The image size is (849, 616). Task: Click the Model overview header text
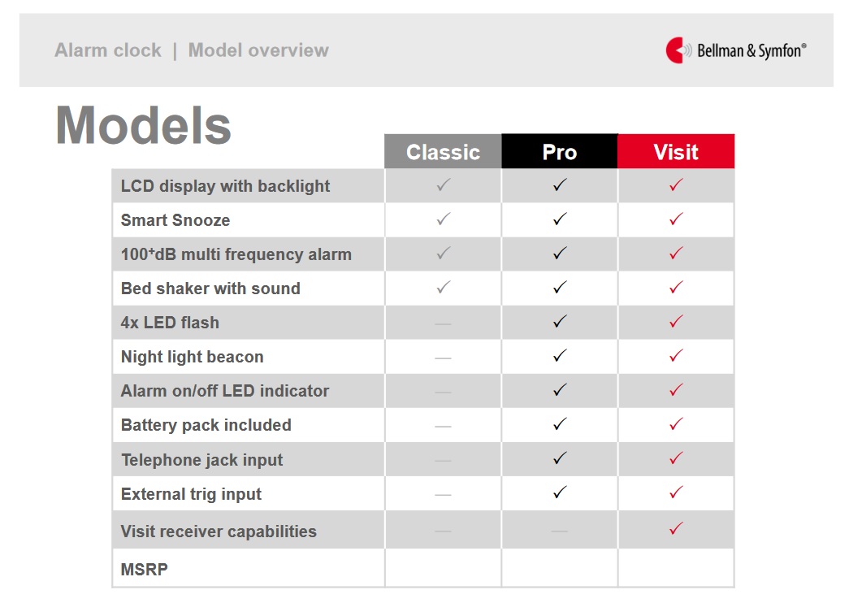point(258,50)
